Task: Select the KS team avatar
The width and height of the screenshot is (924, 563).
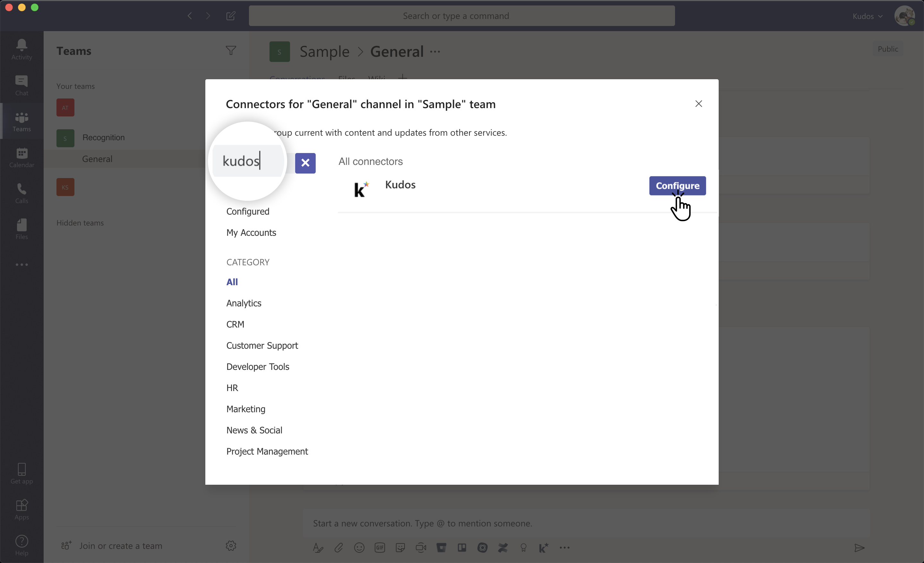Action: 65,187
